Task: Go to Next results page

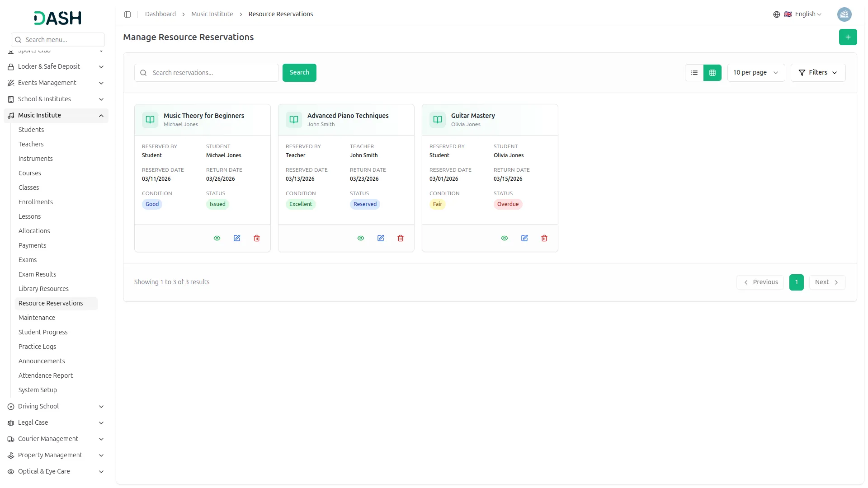Action: click(826, 282)
